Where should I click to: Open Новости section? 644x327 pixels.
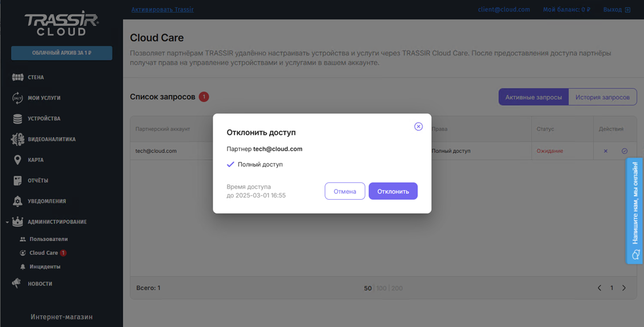point(40,284)
